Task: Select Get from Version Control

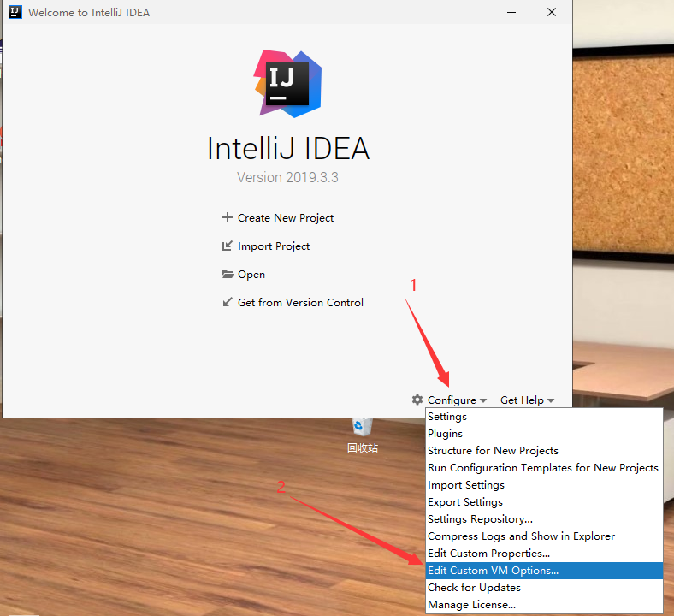Action: [293, 303]
